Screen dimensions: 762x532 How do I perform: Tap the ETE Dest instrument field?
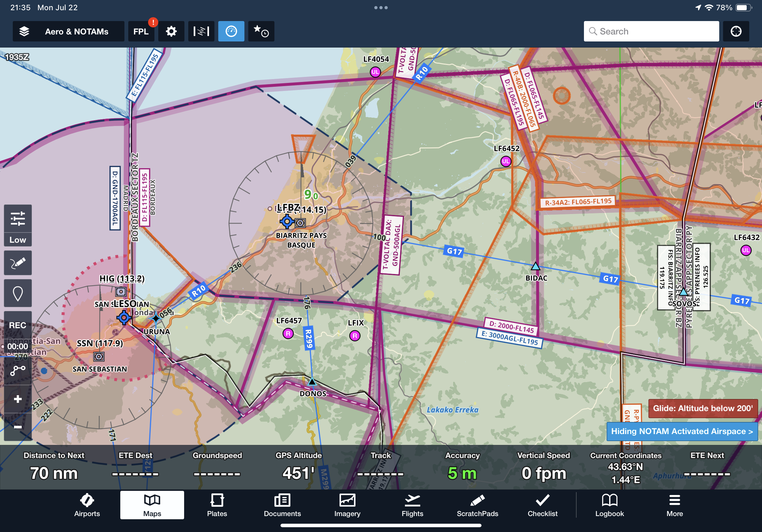point(135,467)
